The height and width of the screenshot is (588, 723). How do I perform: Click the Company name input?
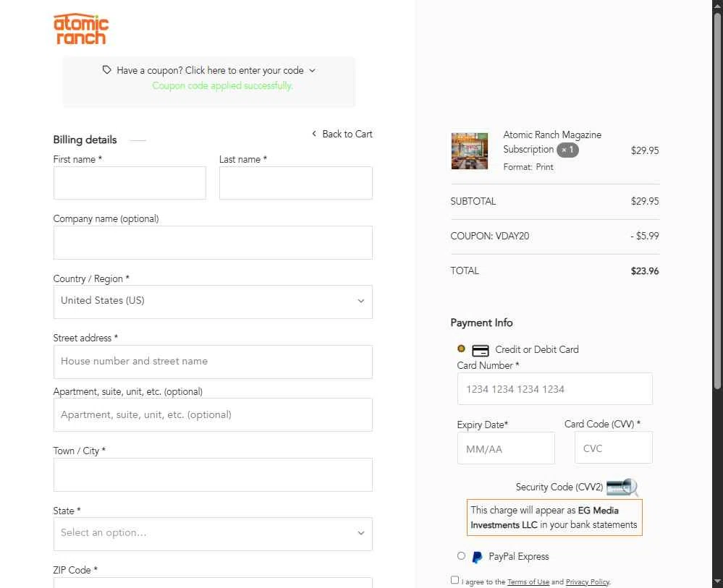pos(213,242)
